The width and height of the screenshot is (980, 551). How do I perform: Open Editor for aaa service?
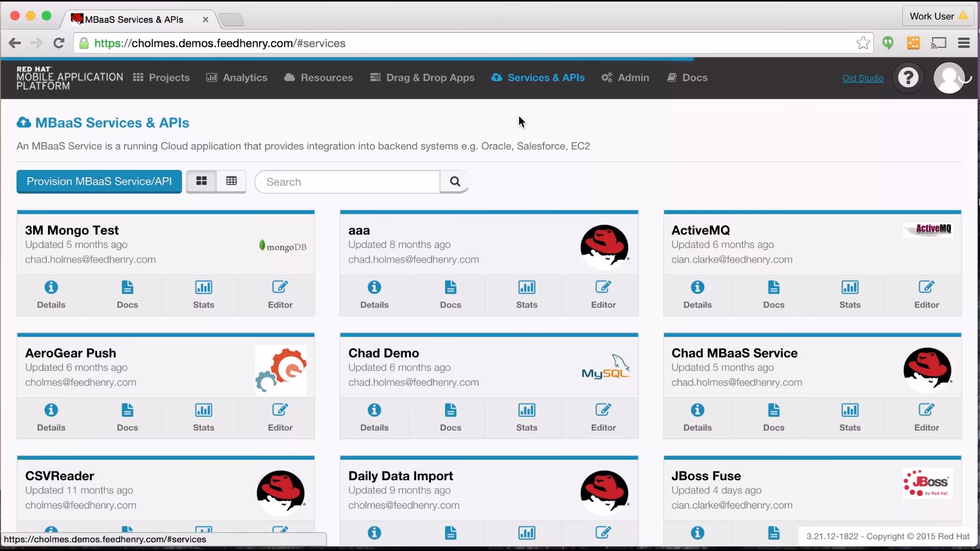[603, 295]
